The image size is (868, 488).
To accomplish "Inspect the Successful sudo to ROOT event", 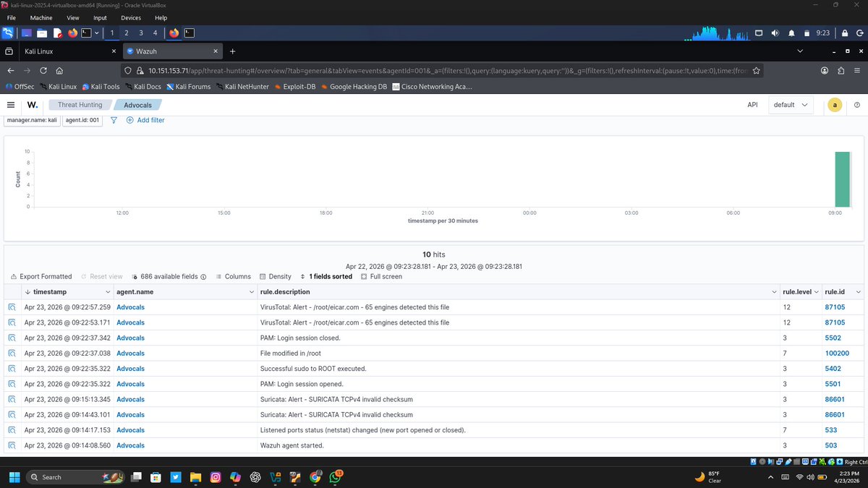I will point(12,369).
